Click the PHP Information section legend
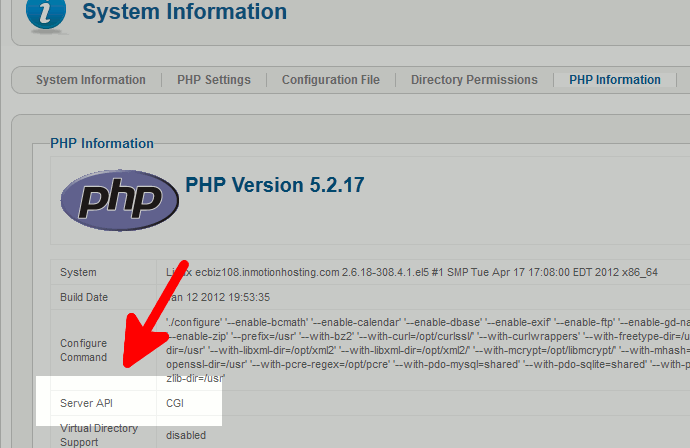 tap(102, 143)
